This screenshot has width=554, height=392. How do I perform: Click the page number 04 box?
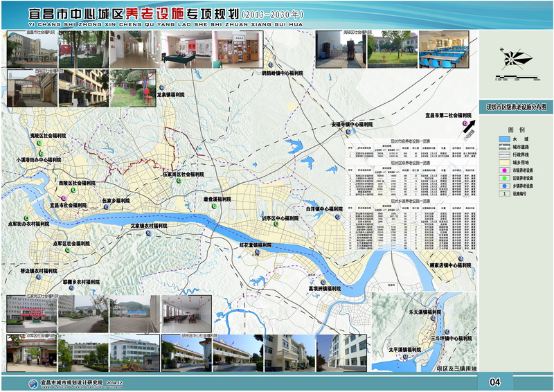click(494, 382)
